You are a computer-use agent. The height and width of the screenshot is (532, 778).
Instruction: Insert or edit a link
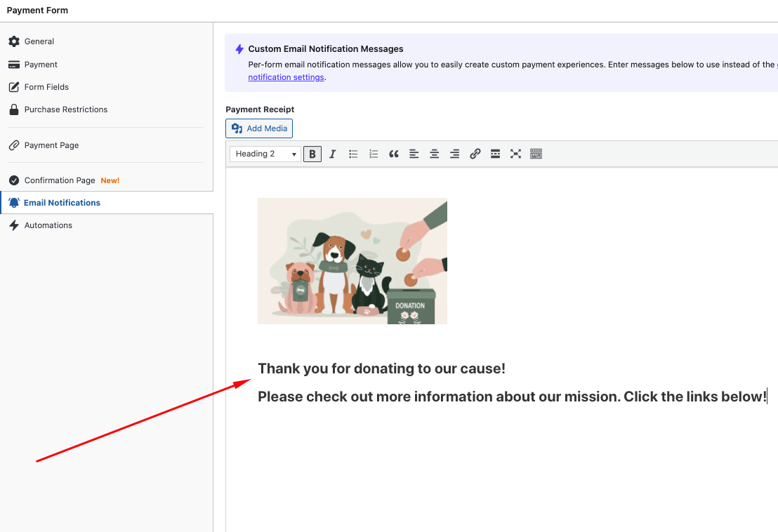tap(475, 154)
